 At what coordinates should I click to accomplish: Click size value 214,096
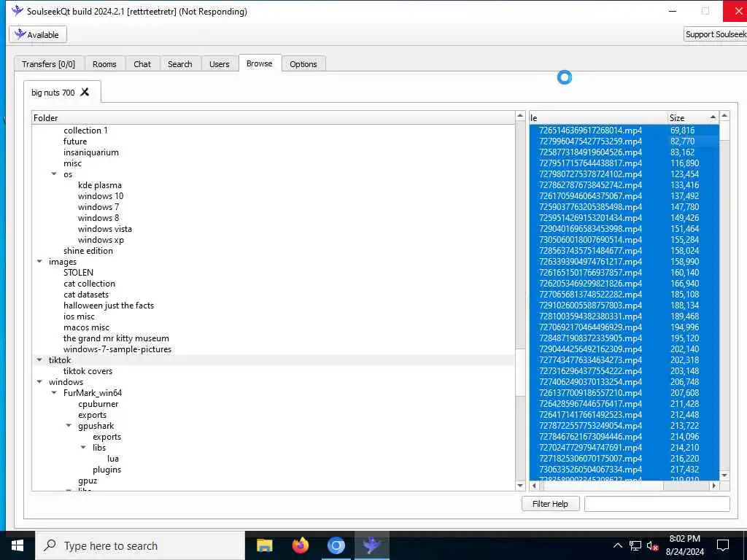pos(684,437)
